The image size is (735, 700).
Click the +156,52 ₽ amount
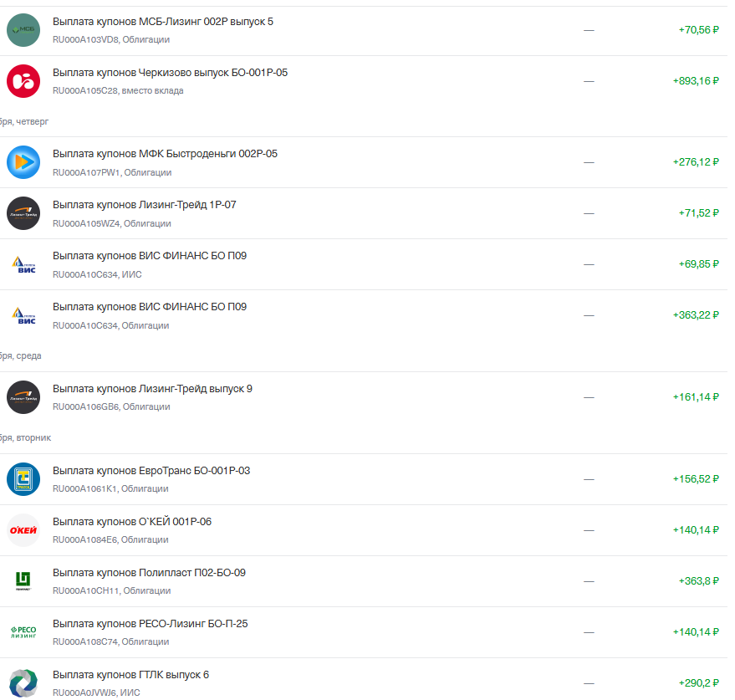696,479
